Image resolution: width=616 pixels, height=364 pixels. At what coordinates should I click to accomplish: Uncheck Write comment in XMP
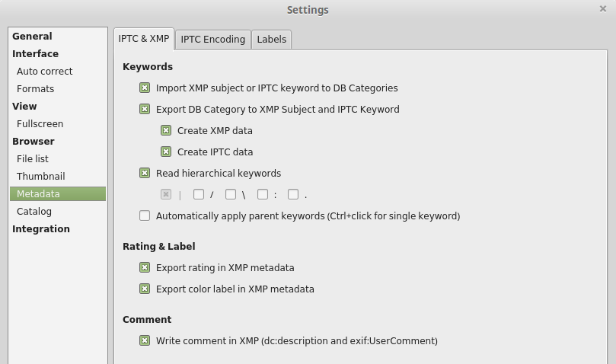point(145,341)
